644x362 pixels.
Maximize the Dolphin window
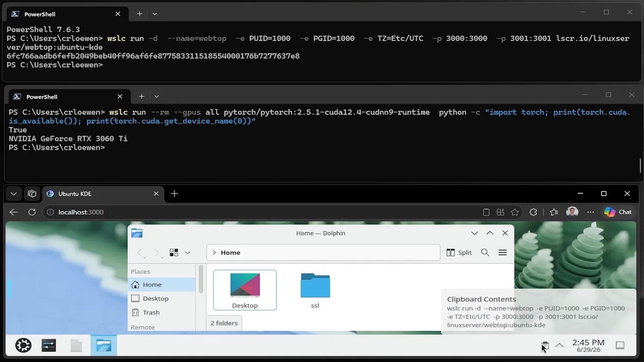490,233
